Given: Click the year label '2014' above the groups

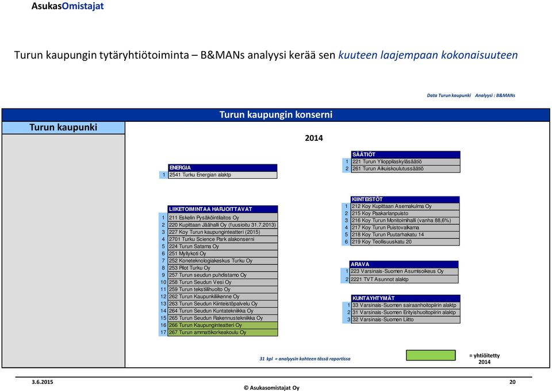Looking at the screenshot, I should [314, 138].
